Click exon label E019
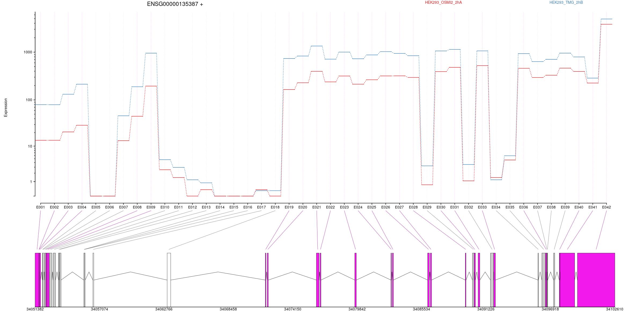Image resolution: width=644 pixels, height=322 pixels. point(289,207)
